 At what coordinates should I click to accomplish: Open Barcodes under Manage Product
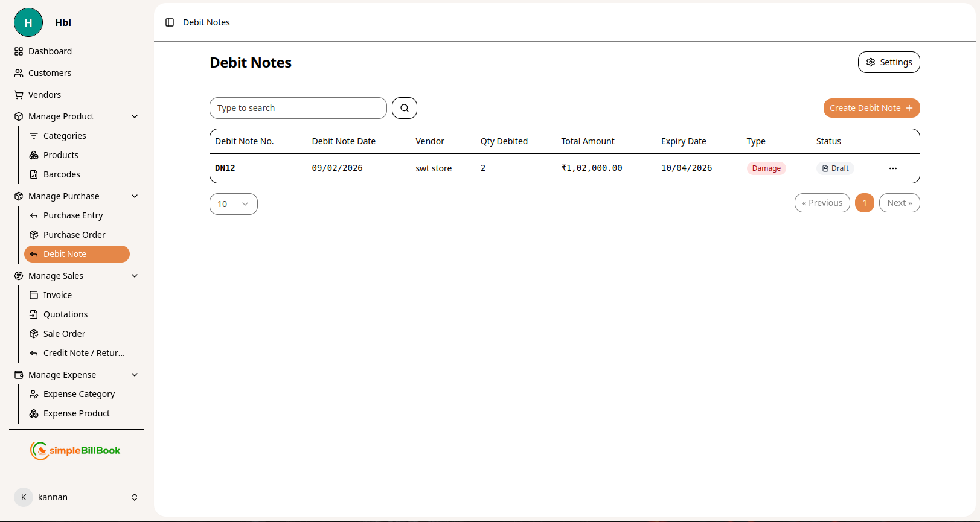pyautogui.click(x=62, y=174)
